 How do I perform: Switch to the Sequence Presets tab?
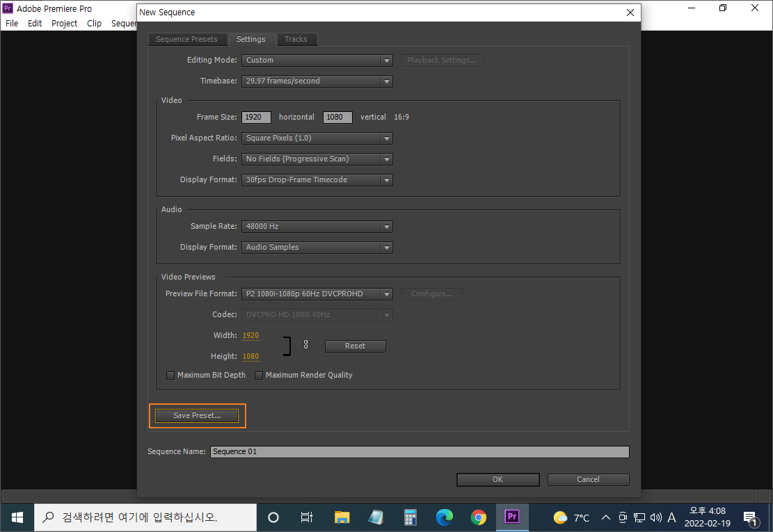coord(187,40)
